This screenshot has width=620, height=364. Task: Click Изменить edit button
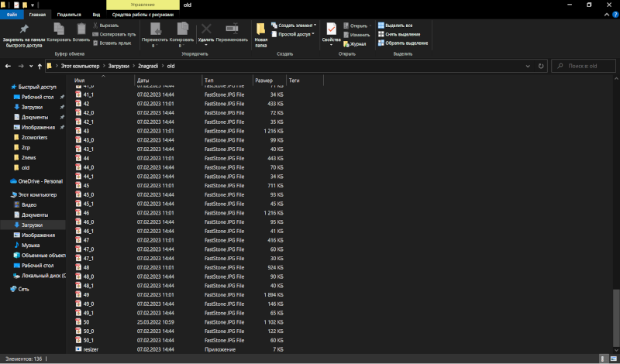coord(356,35)
